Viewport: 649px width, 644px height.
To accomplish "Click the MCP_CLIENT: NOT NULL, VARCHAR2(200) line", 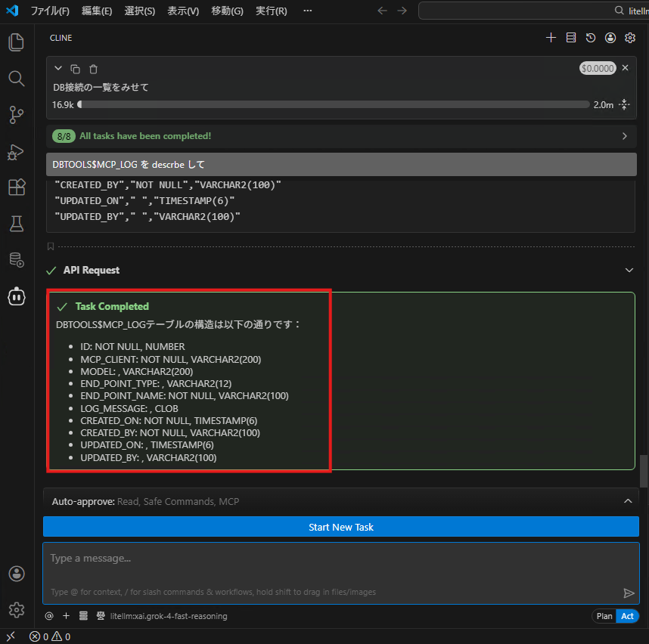I will 170,360.
